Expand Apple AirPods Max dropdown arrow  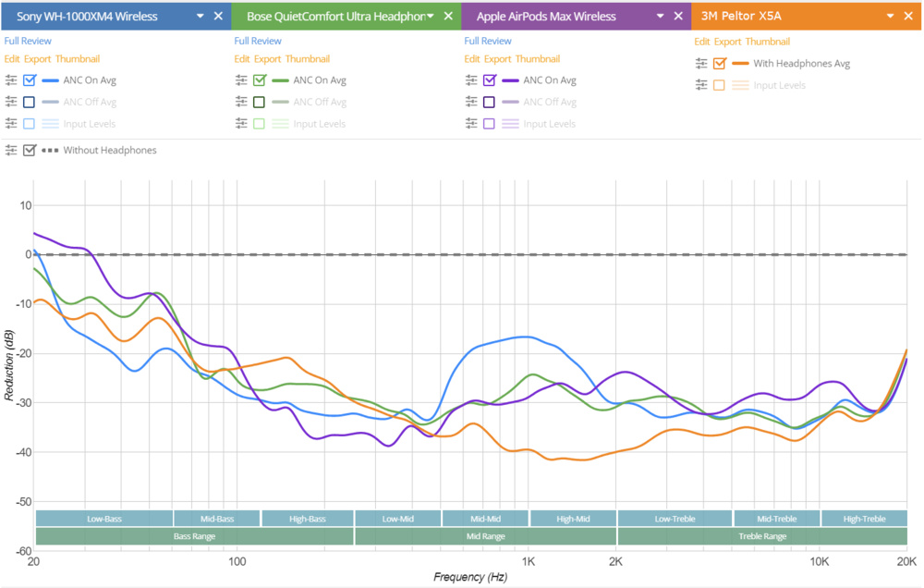[660, 17]
